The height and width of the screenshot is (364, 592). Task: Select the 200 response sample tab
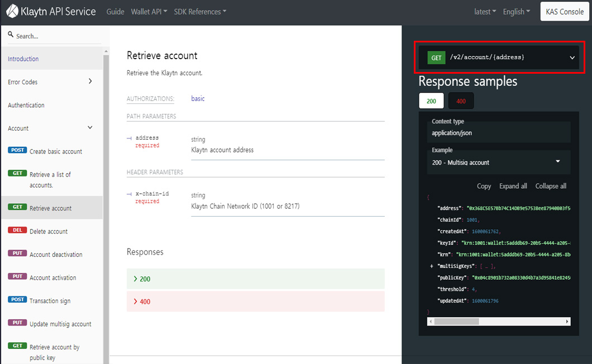click(x=431, y=101)
